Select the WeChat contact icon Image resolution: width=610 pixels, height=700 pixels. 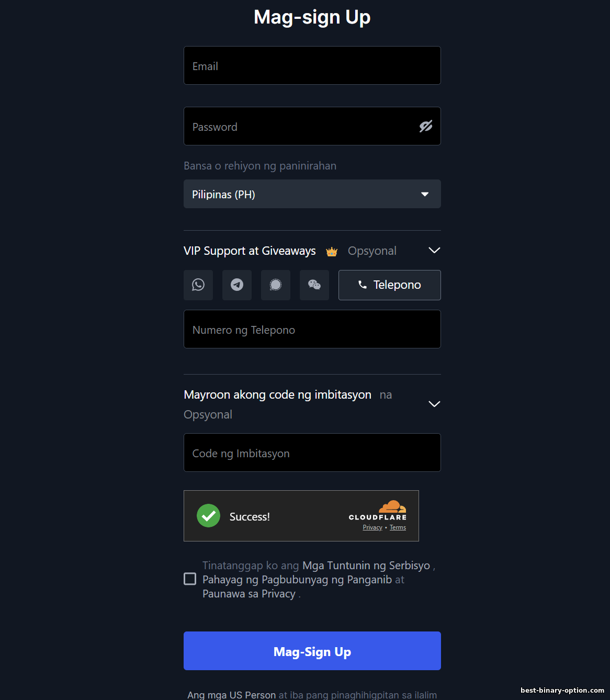coord(314,285)
